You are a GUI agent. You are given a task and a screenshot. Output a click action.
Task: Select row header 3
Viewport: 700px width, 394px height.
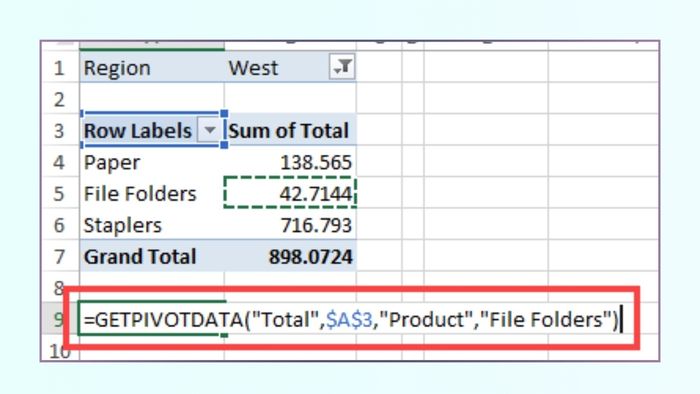coord(60,130)
